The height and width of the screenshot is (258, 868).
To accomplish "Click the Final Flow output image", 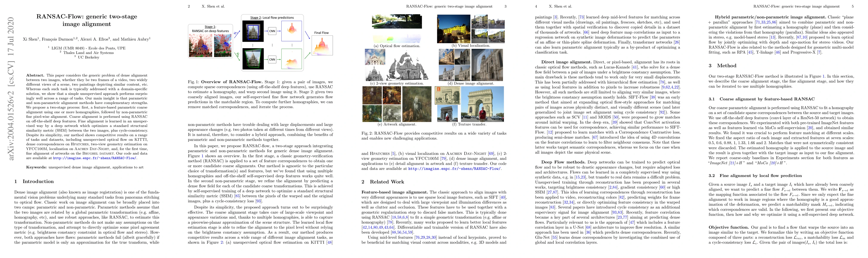I will [x=322, y=45].
